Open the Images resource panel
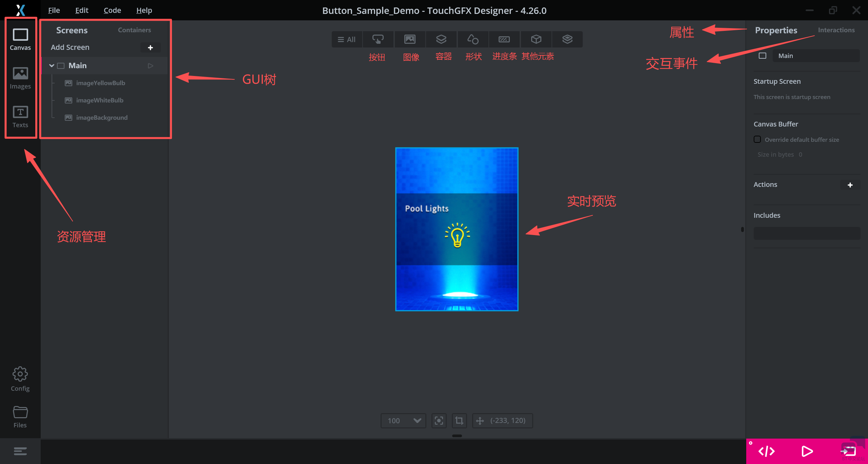868x464 pixels. 20,78
